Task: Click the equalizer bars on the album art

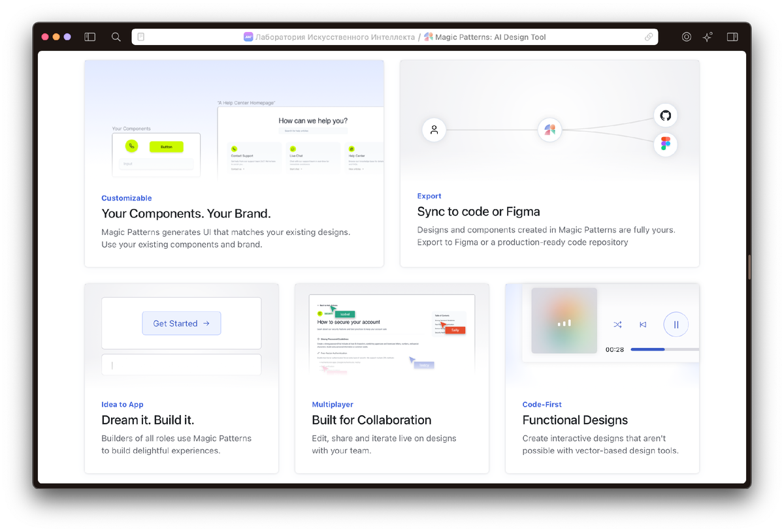Action: tap(564, 322)
